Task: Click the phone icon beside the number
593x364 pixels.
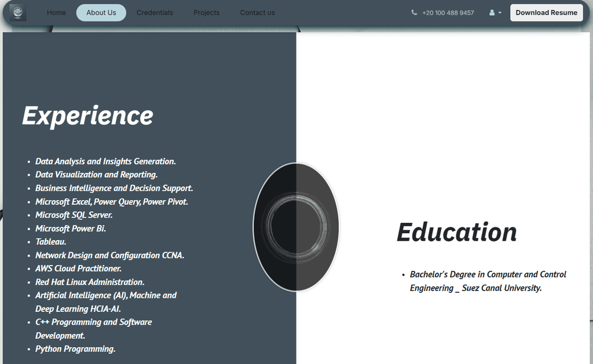Action: click(414, 13)
